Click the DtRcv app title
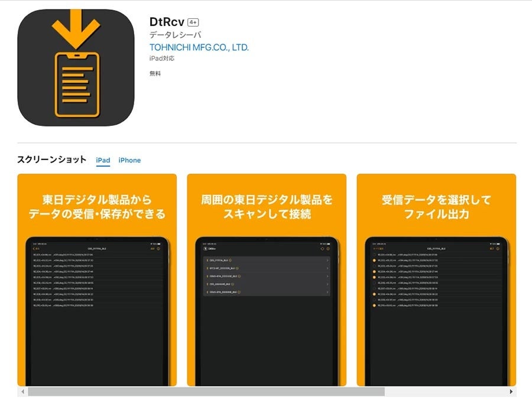Screen dimensions: 532x400 (167, 22)
